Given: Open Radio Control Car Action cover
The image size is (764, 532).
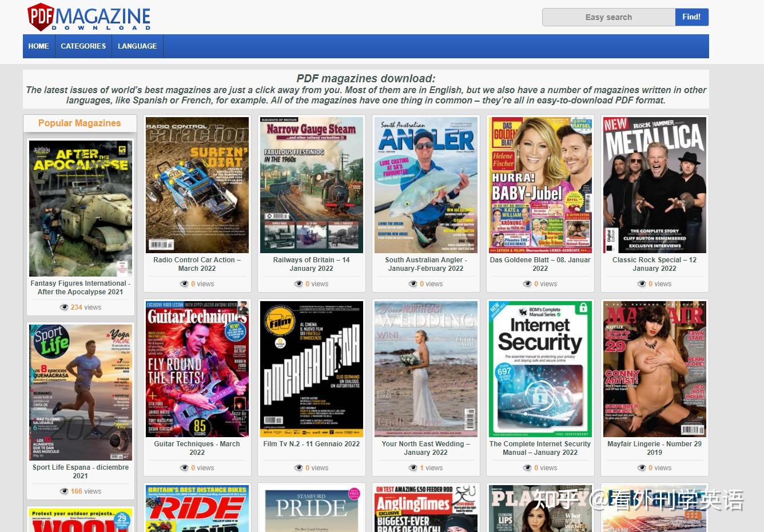Looking at the screenshot, I should tap(197, 185).
